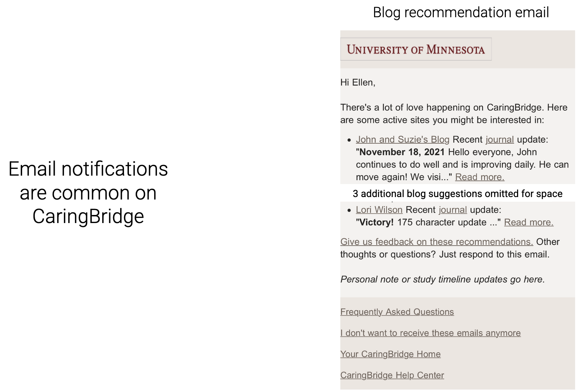
Task: Give feedback on these recommendations
Action: pyautogui.click(x=436, y=242)
